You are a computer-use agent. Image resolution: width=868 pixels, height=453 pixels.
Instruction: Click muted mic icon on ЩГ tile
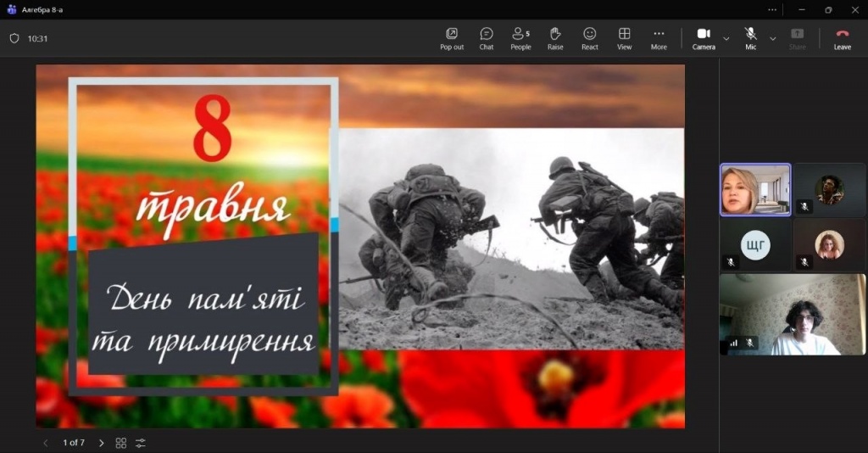click(x=731, y=262)
